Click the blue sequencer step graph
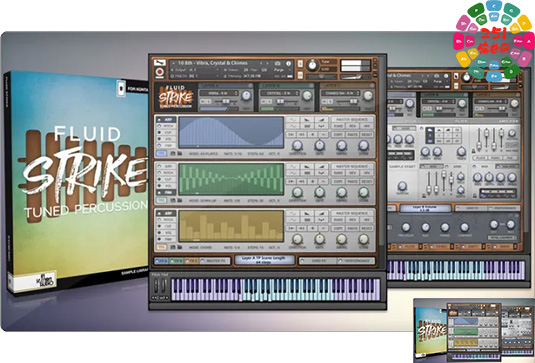The image size is (535, 363). (231, 133)
